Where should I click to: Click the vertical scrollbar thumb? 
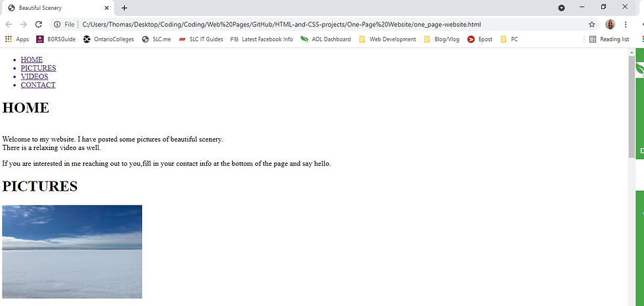[632, 107]
